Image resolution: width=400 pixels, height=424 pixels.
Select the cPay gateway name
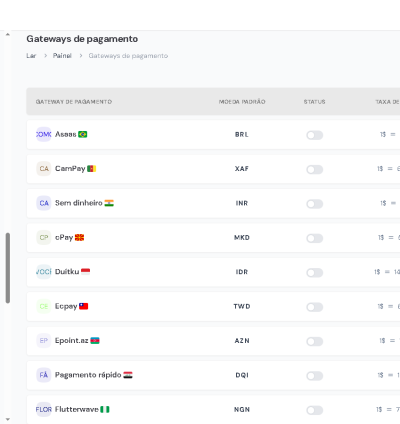coord(64,237)
